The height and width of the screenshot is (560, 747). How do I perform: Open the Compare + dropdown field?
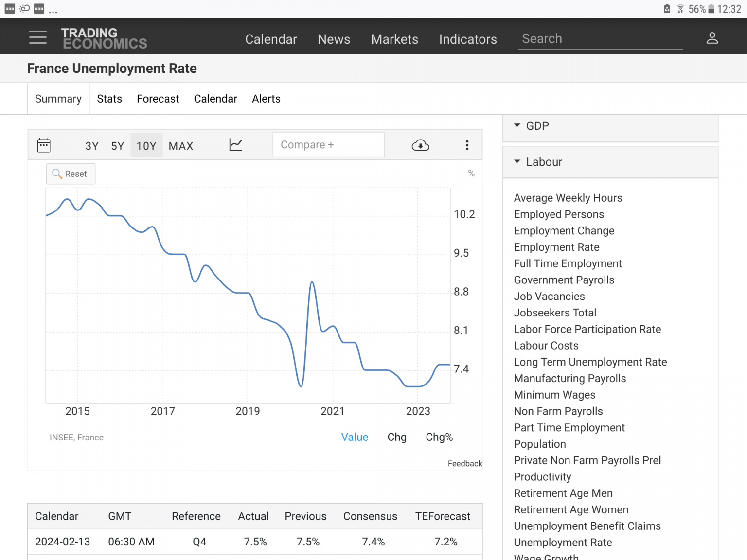click(x=328, y=145)
